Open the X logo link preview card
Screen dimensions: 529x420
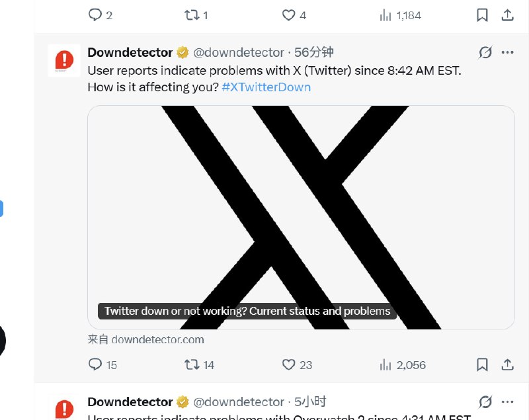(301, 217)
